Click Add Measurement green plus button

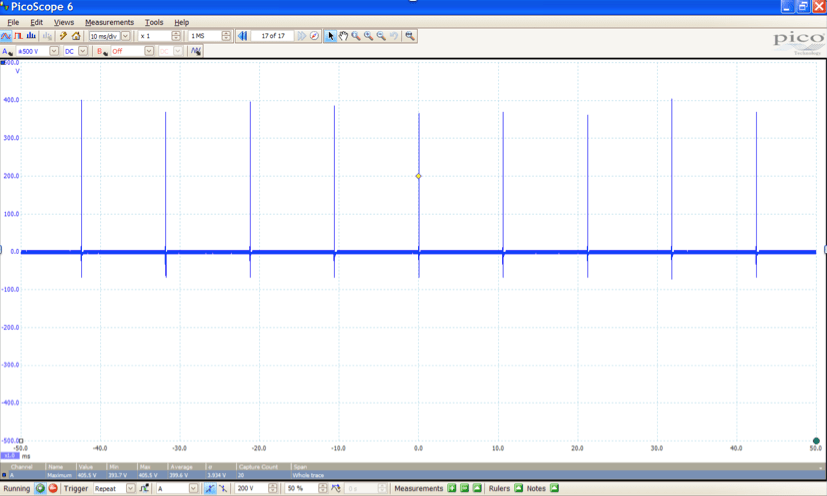tap(452, 488)
